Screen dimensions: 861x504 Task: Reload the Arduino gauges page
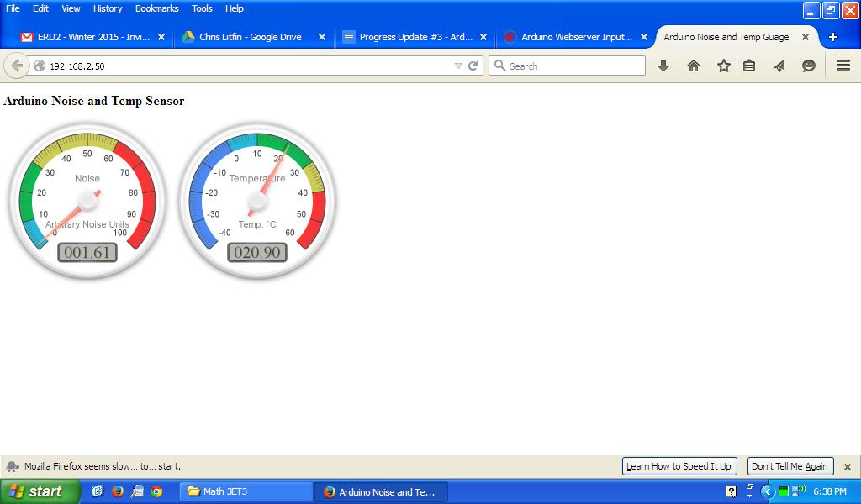(472, 66)
